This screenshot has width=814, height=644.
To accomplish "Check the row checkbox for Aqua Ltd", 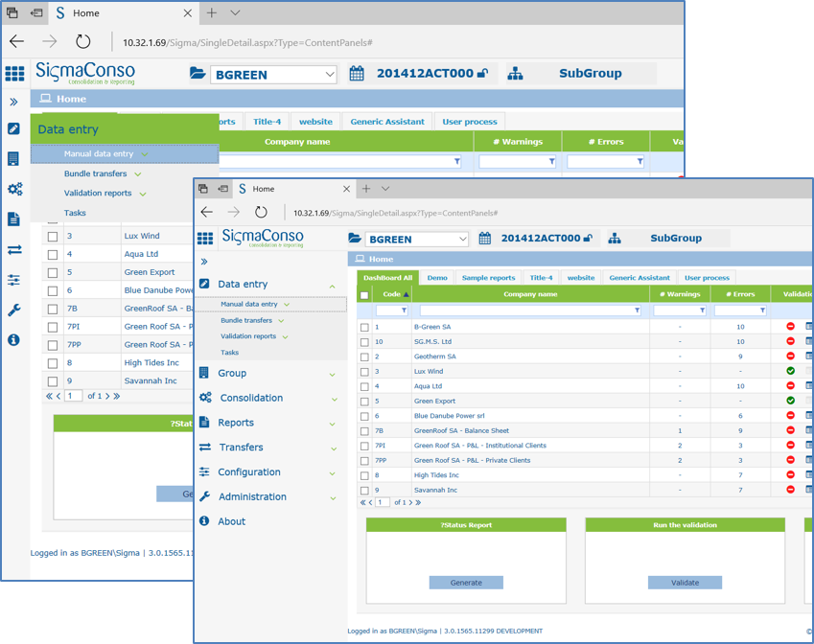I will click(362, 386).
